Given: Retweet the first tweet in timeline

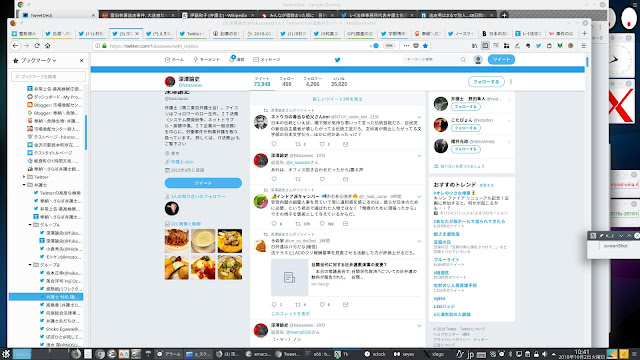Looking at the screenshot, I should click(x=298, y=144).
